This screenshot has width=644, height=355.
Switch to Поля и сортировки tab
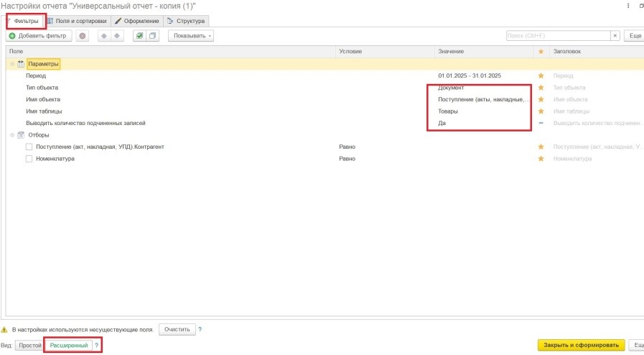(x=78, y=21)
